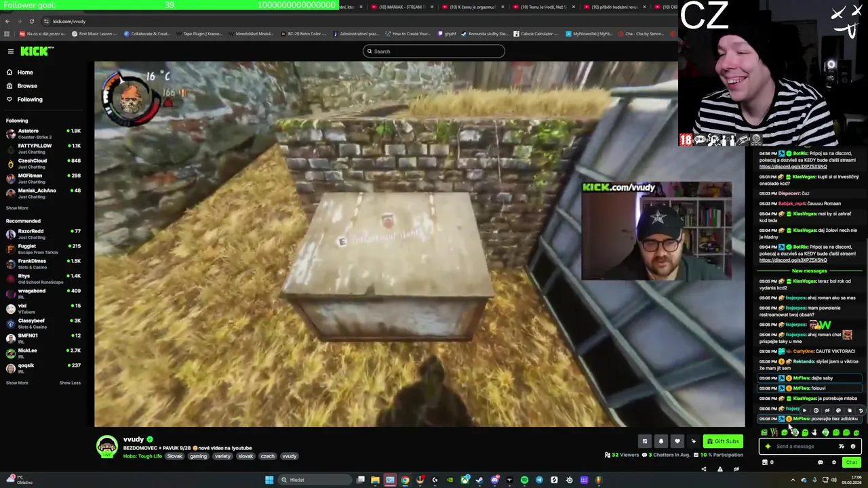Open Google Chrome from the taskbar
This screenshot has width=868, height=488.
405,480
